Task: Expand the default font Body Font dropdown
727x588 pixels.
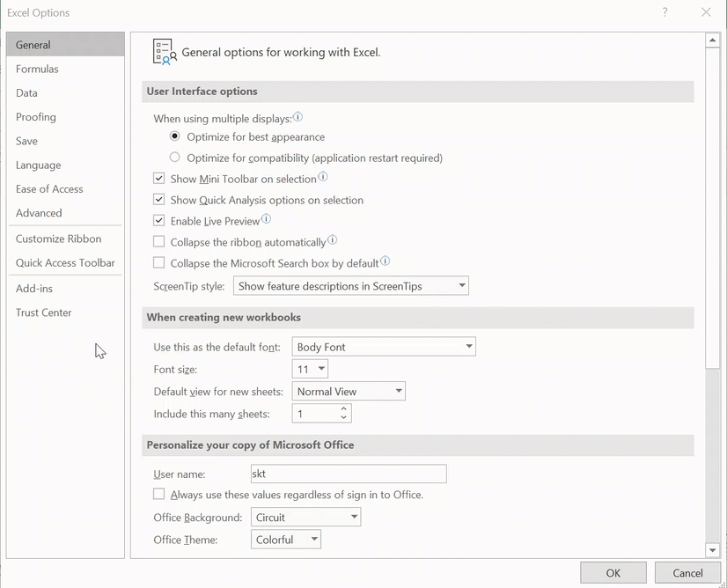Action: pyautogui.click(x=384, y=347)
